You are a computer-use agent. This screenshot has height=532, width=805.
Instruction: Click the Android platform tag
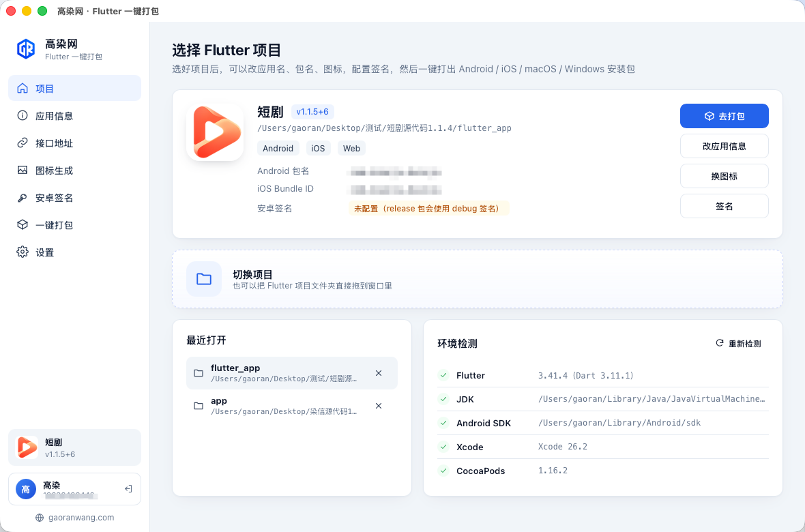[x=278, y=149]
